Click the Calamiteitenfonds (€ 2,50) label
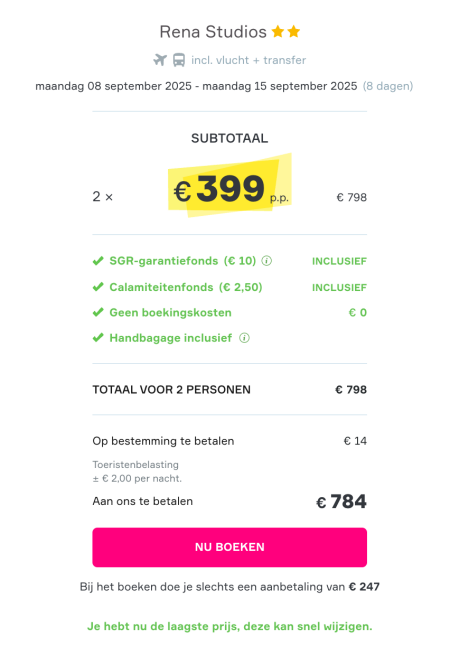Image resolution: width=450 pixels, height=656 pixels. (x=186, y=287)
